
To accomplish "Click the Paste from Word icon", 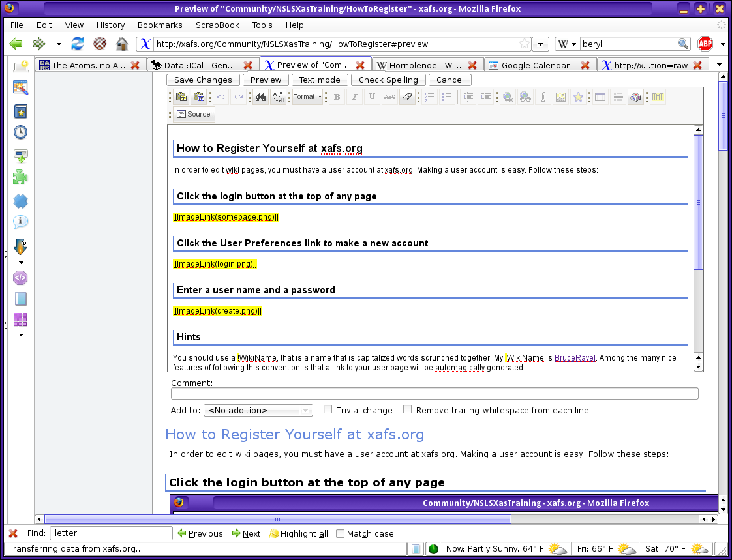I will pyautogui.click(x=199, y=97).
